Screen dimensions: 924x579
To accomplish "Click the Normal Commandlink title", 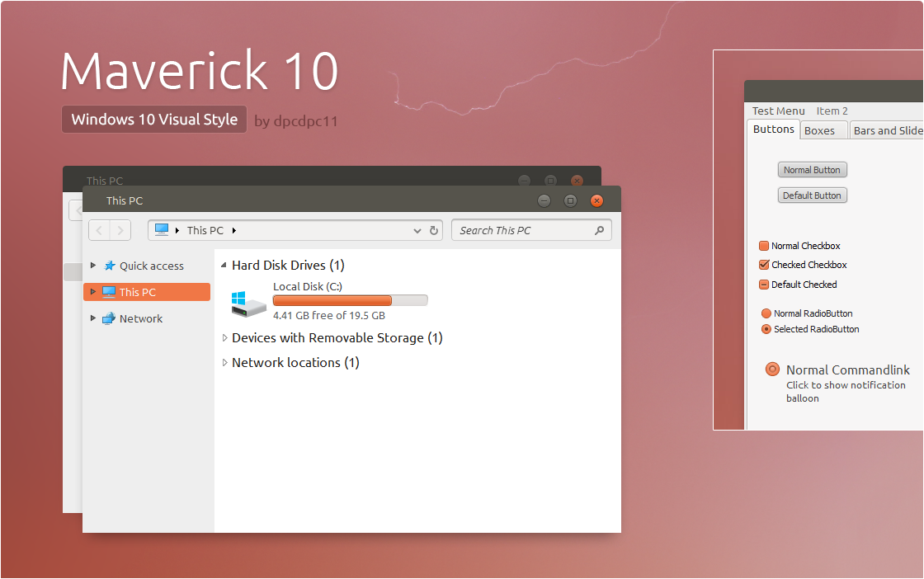I will 848,370.
